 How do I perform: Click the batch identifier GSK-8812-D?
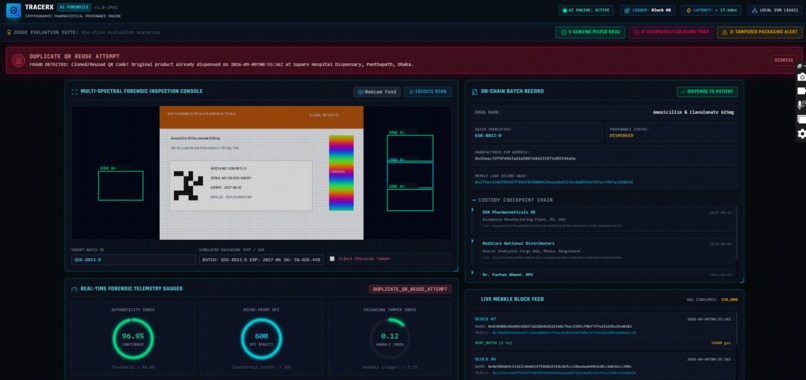(488, 136)
